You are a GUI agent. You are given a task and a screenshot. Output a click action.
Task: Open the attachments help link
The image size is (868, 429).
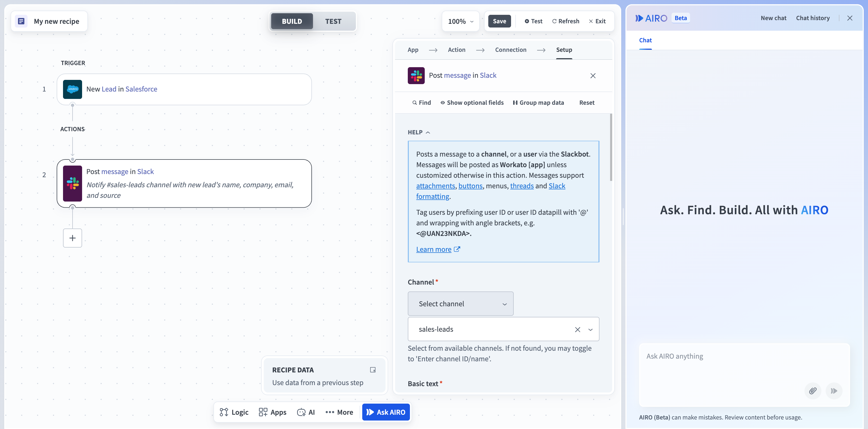[x=435, y=186]
